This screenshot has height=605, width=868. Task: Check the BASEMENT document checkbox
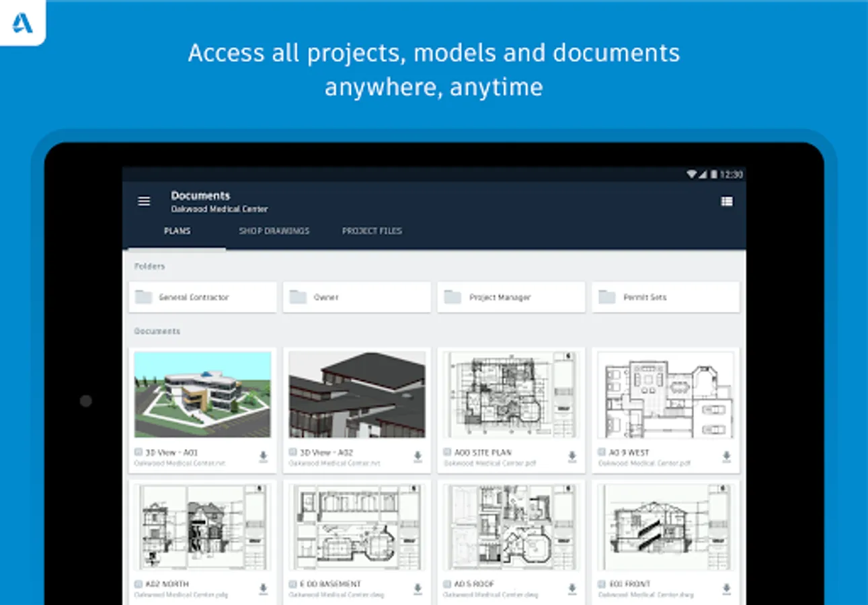pyautogui.click(x=293, y=584)
